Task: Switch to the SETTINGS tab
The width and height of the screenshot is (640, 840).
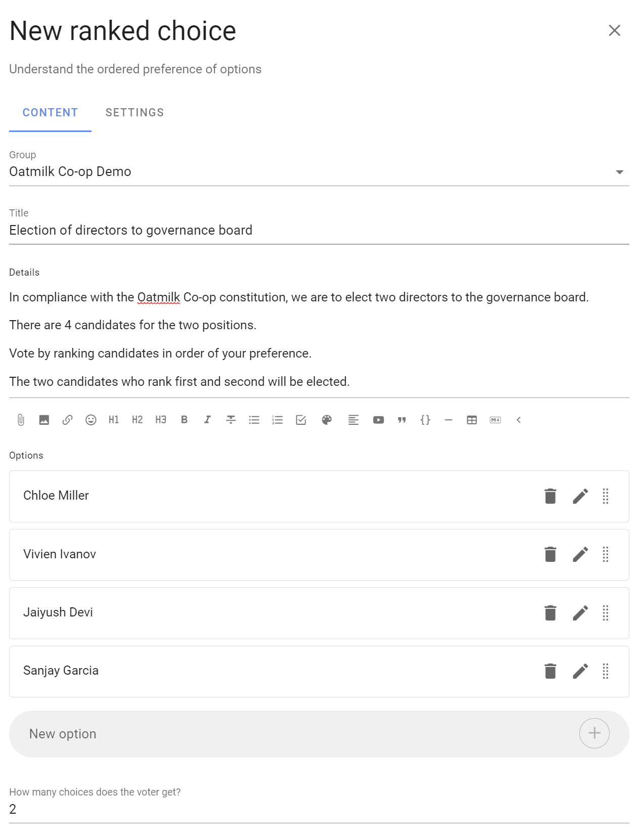Action: tap(134, 113)
